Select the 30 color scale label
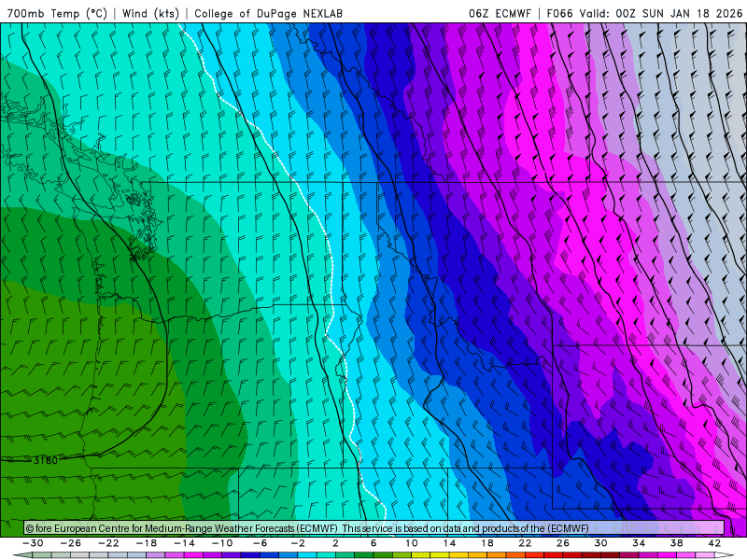This screenshot has height=560, width=747. click(600, 543)
